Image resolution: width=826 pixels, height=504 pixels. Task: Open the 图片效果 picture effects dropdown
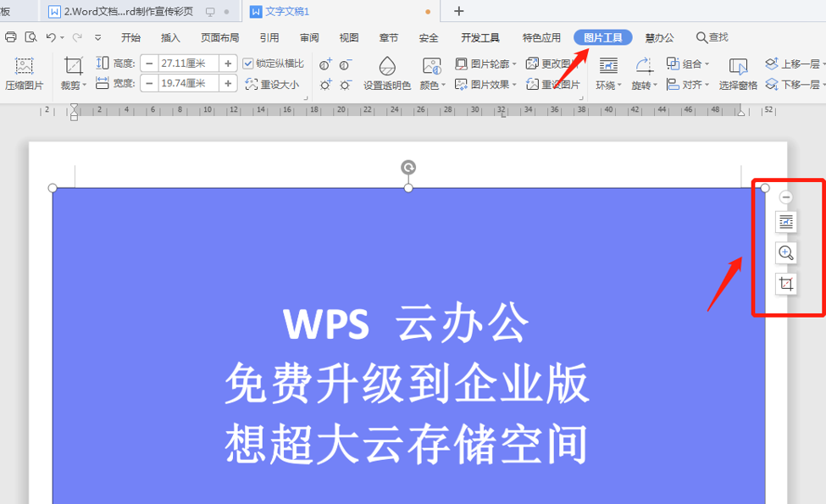(x=485, y=84)
